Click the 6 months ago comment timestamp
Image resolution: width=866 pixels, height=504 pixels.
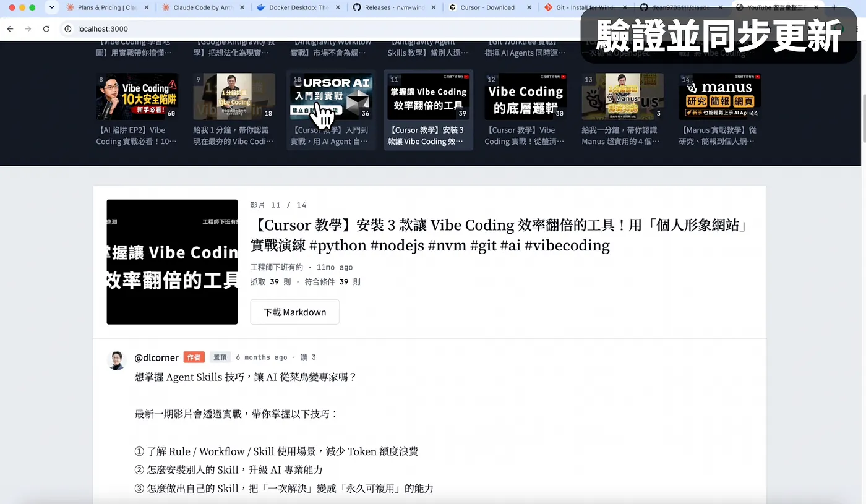click(262, 357)
